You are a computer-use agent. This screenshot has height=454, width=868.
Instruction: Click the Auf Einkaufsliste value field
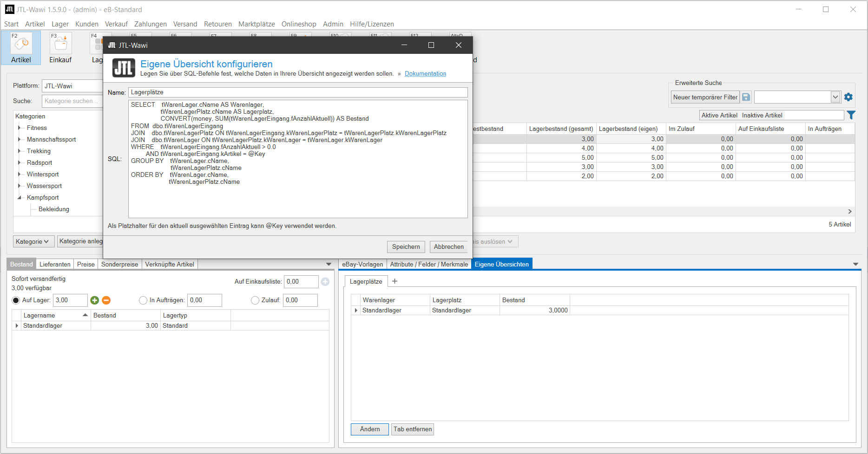coord(301,282)
